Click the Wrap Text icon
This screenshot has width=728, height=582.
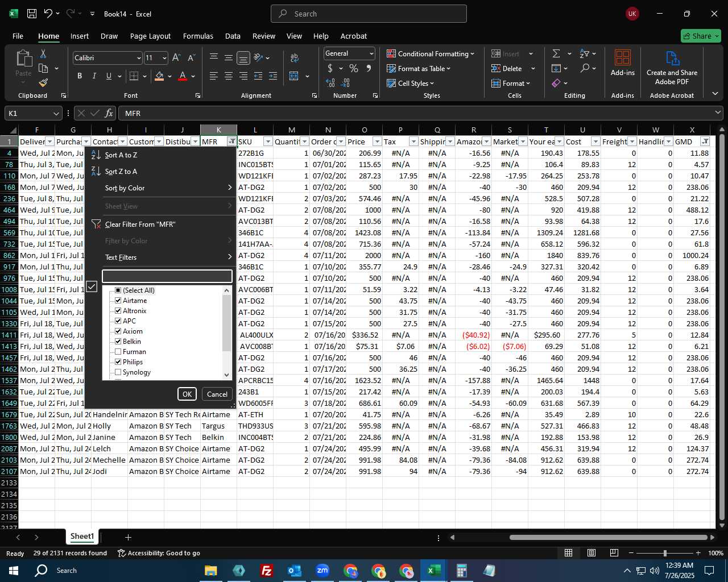(294, 58)
